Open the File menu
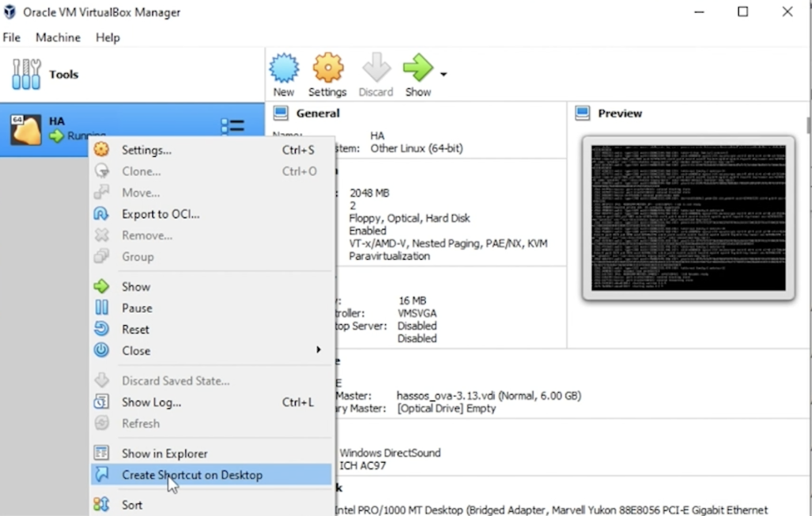The image size is (812, 516). (x=11, y=37)
